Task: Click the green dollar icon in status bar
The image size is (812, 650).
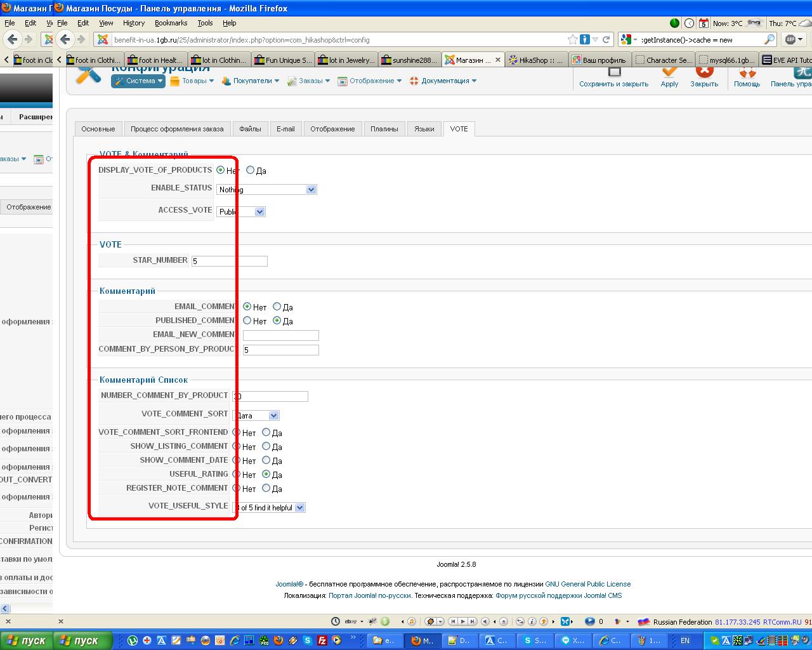Action: [385, 621]
